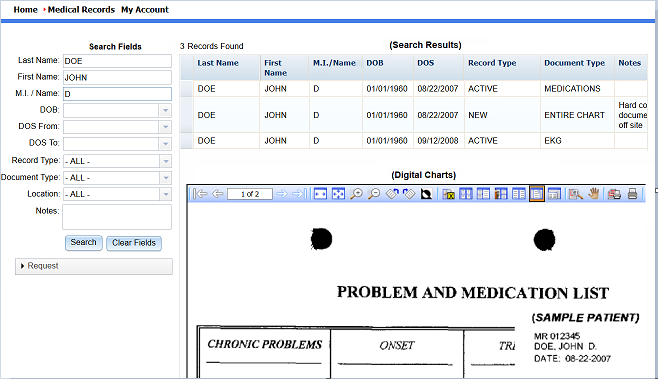
Task: Click the M.I. / Name input field
Action: point(117,94)
